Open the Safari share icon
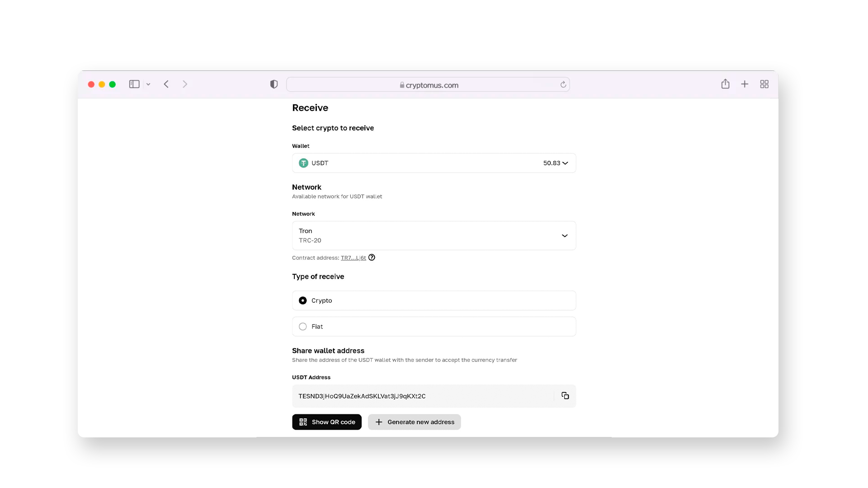 725,84
